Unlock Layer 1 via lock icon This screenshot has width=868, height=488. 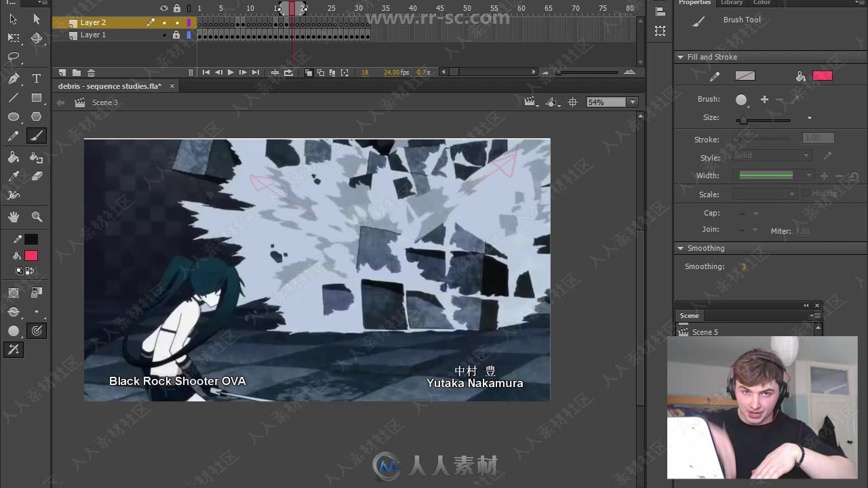click(x=176, y=35)
